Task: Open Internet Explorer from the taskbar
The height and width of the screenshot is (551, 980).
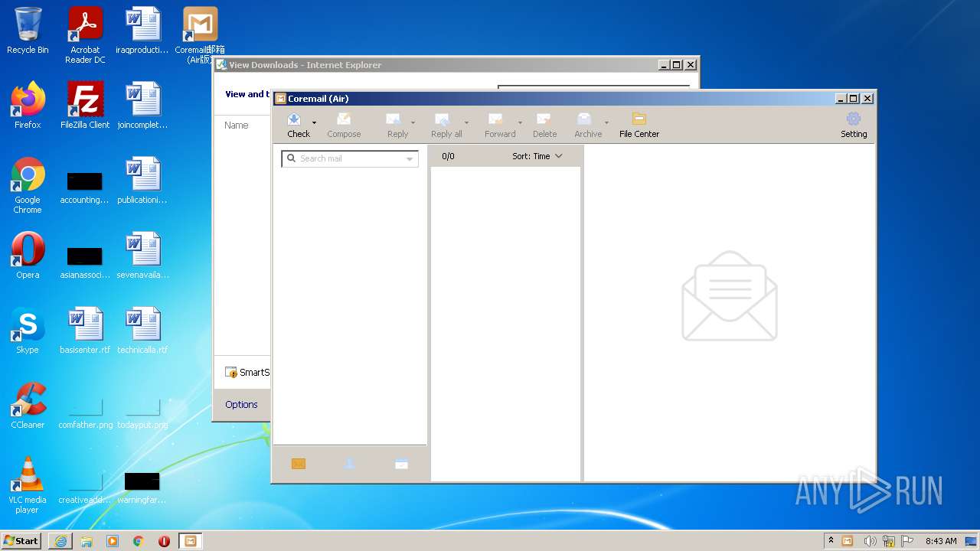Action: (x=60, y=541)
